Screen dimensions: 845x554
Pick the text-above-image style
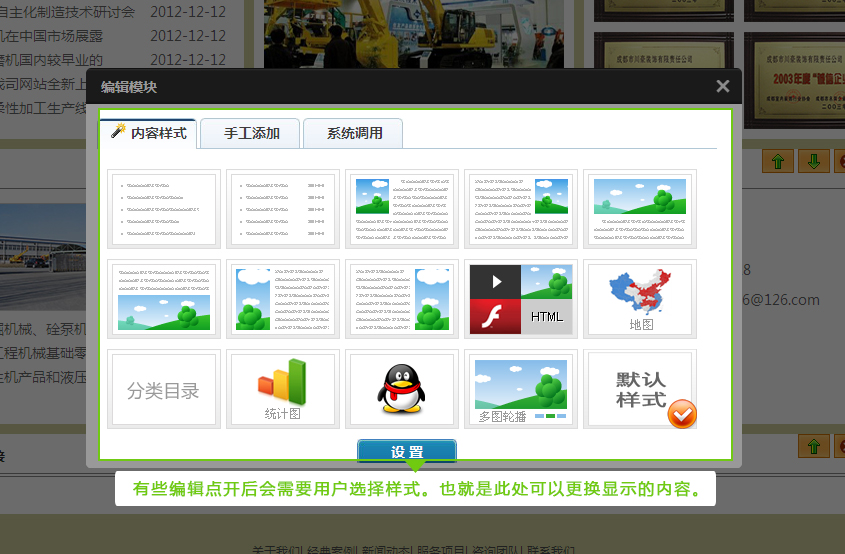[x=164, y=299]
